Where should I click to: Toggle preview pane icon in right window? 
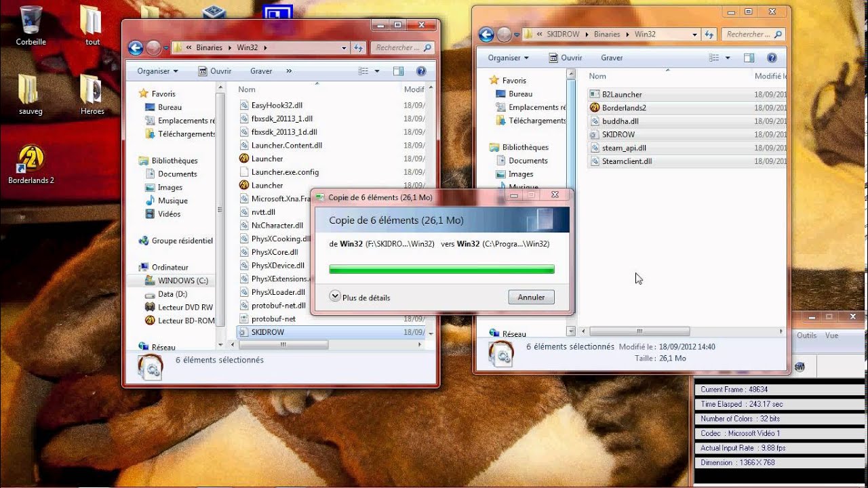749,58
